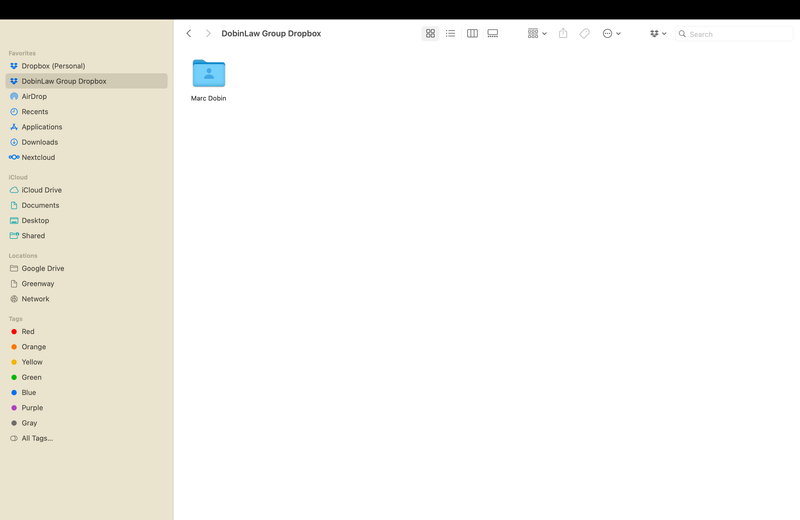The image size is (800, 520).
Task: Open the group-by grid dropdown
Action: (x=537, y=33)
